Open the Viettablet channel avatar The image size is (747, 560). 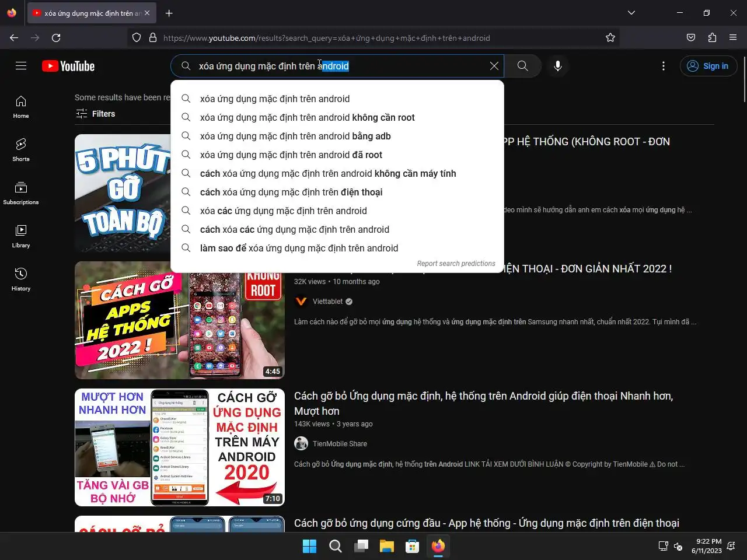tap(301, 302)
